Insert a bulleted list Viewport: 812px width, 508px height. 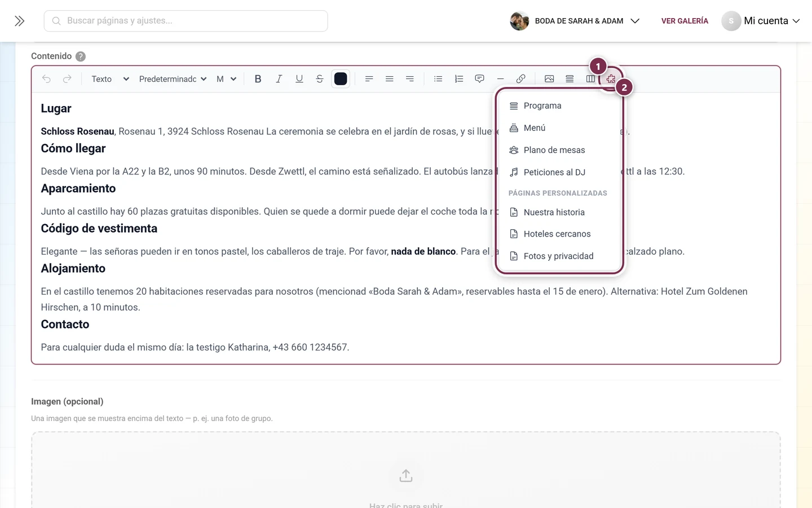(438, 79)
